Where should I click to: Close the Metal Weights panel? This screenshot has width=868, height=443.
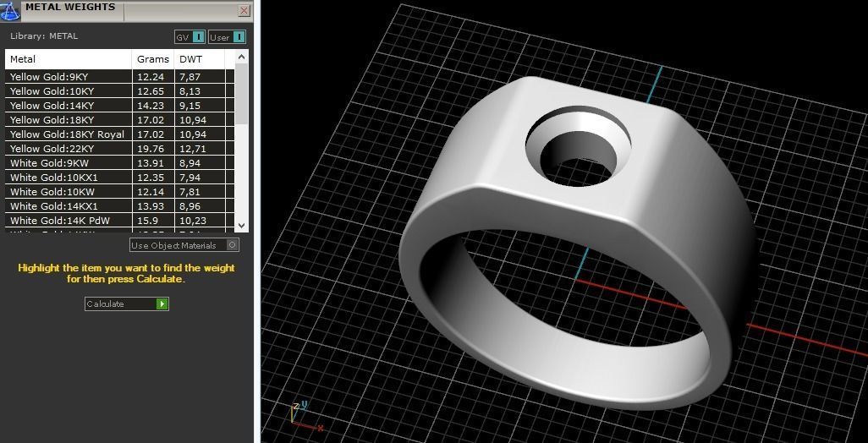click(244, 10)
